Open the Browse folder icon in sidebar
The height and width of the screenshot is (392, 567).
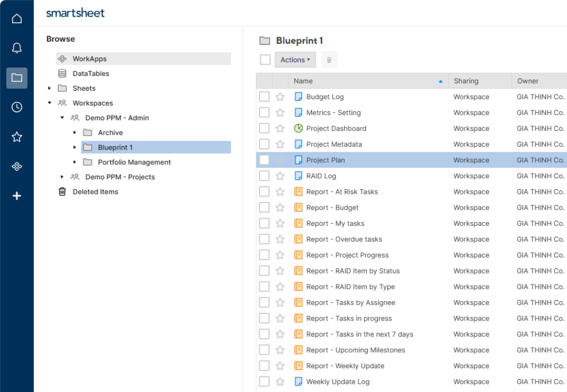[x=17, y=78]
